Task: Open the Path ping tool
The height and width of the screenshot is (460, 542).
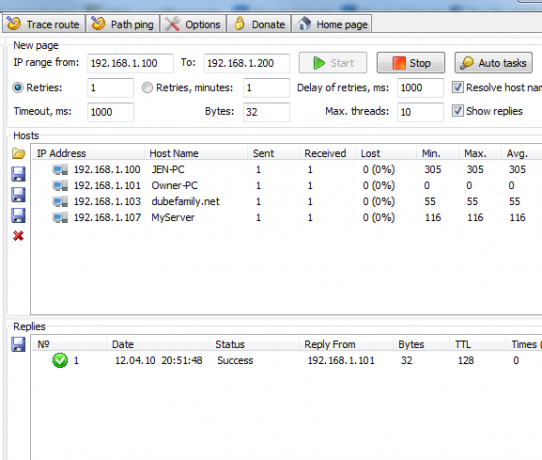Action: pos(123,24)
